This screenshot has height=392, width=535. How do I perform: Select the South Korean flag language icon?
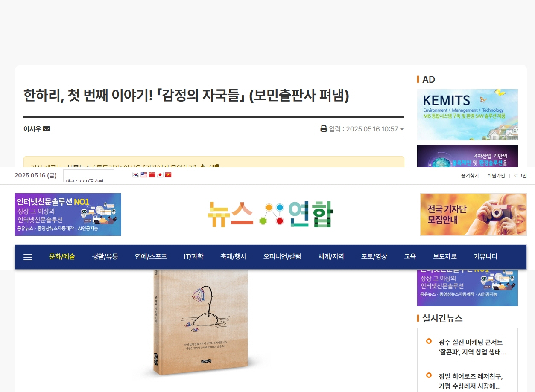click(136, 175)
